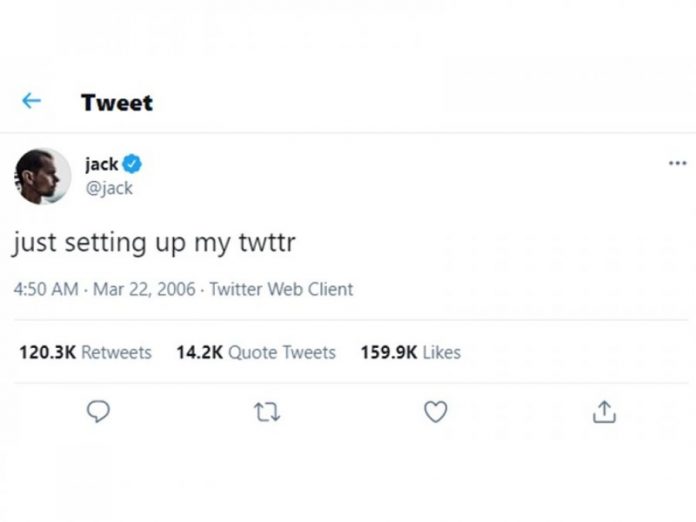696x522 pixels.
Task: Open the Likes label link
Action: click(x=441, y=352)
